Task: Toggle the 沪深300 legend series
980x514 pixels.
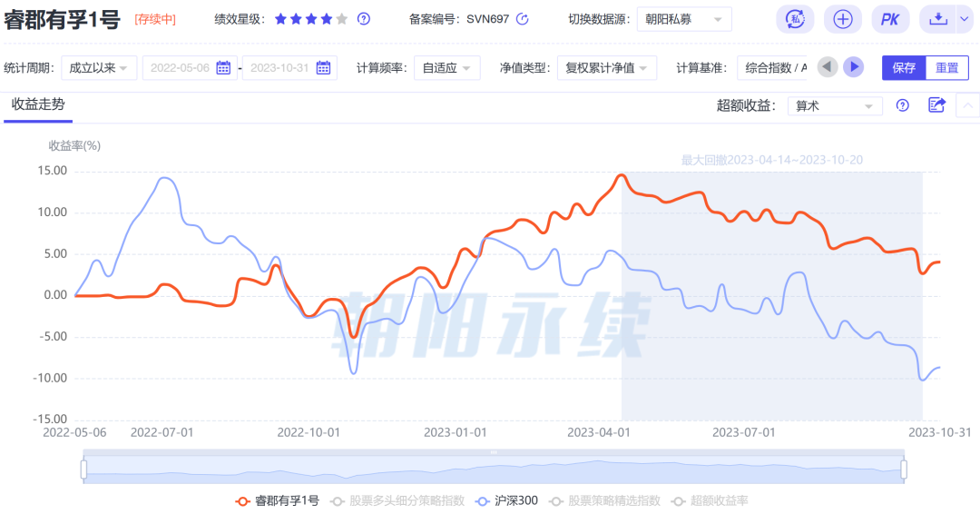Action: [506, 501]
